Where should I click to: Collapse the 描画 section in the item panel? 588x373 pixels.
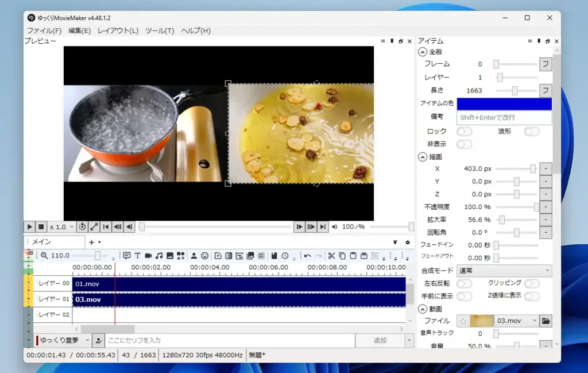point(423,156)
